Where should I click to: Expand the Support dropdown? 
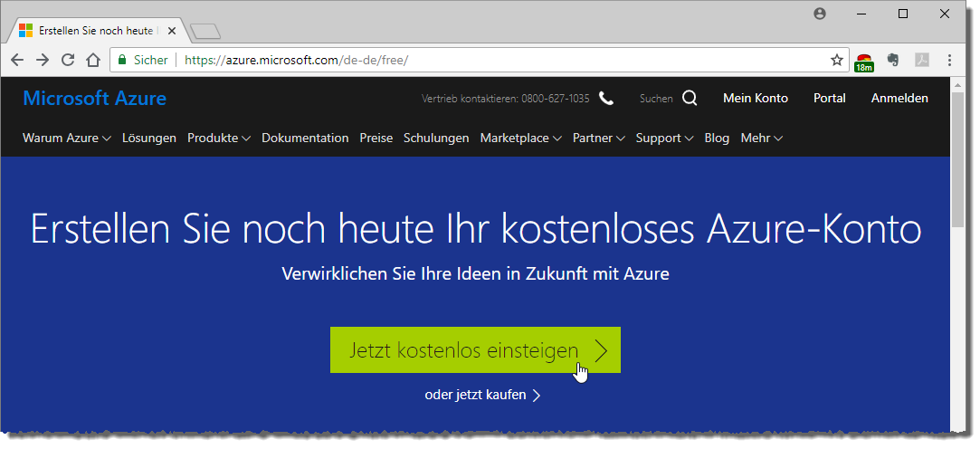(664, 139)
